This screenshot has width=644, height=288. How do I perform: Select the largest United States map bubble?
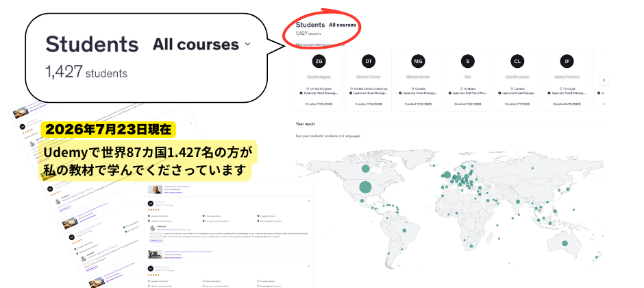point(365,188)
